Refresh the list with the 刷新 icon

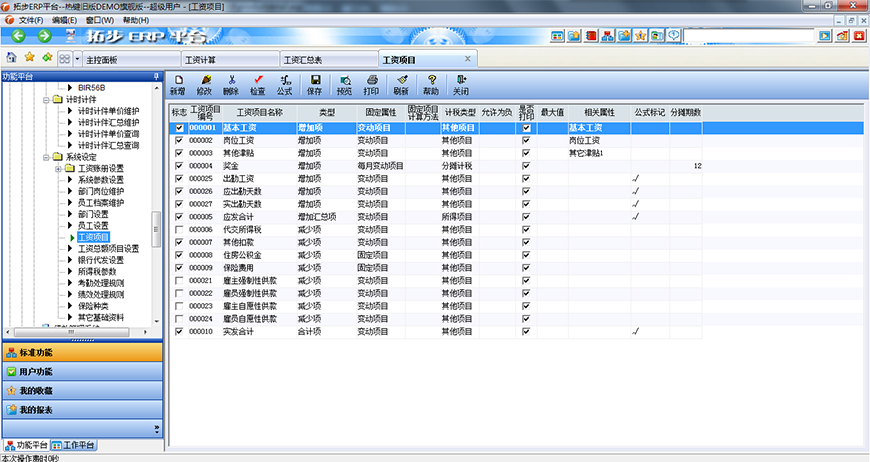pos(401,84)
